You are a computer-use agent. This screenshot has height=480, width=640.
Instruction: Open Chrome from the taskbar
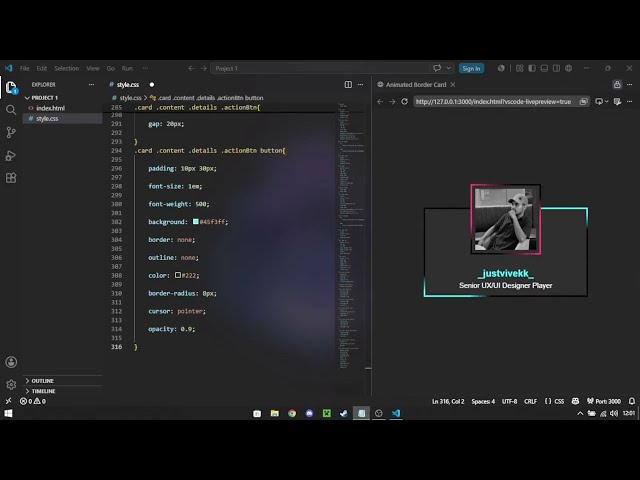292,413
